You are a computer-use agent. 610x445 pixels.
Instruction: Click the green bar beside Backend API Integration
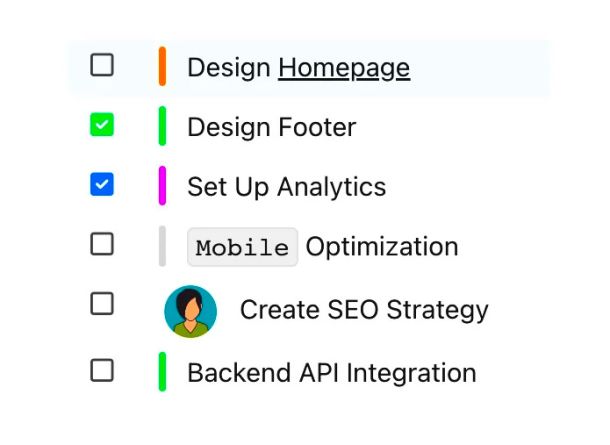tap(162, 371)
